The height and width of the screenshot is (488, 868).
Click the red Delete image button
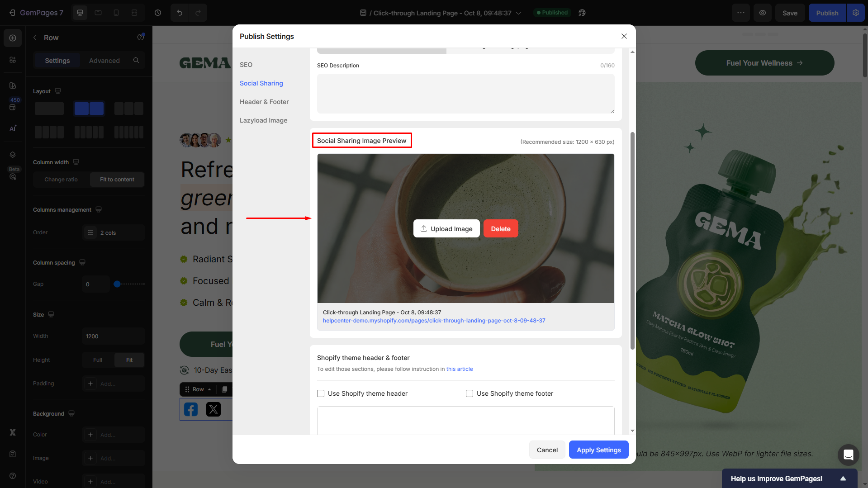[x=501, y=229]
